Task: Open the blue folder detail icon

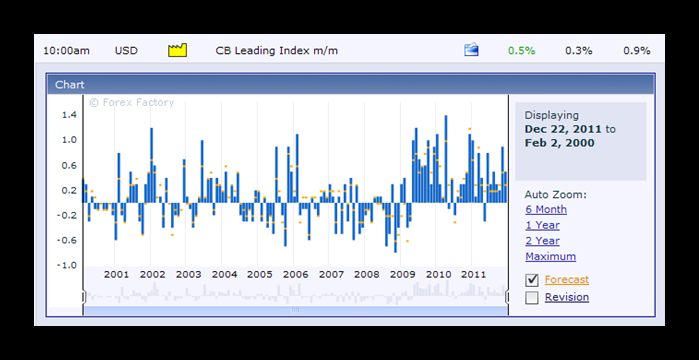Action: tap(471, 50)
